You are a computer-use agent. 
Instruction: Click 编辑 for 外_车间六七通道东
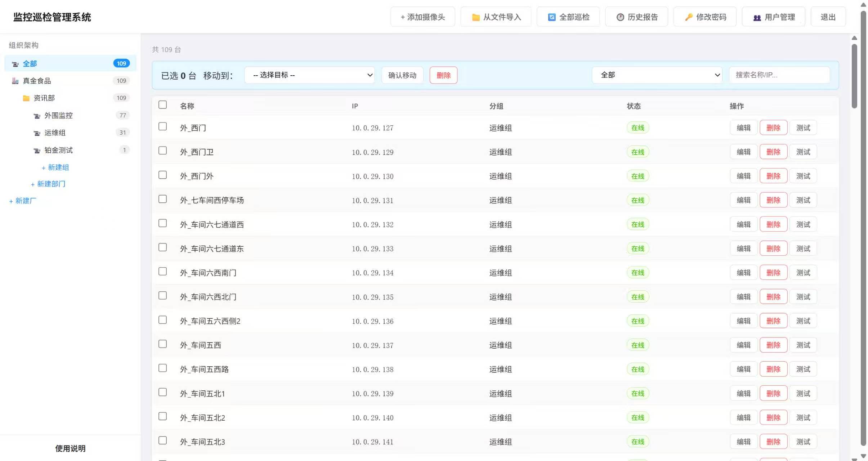744,249
